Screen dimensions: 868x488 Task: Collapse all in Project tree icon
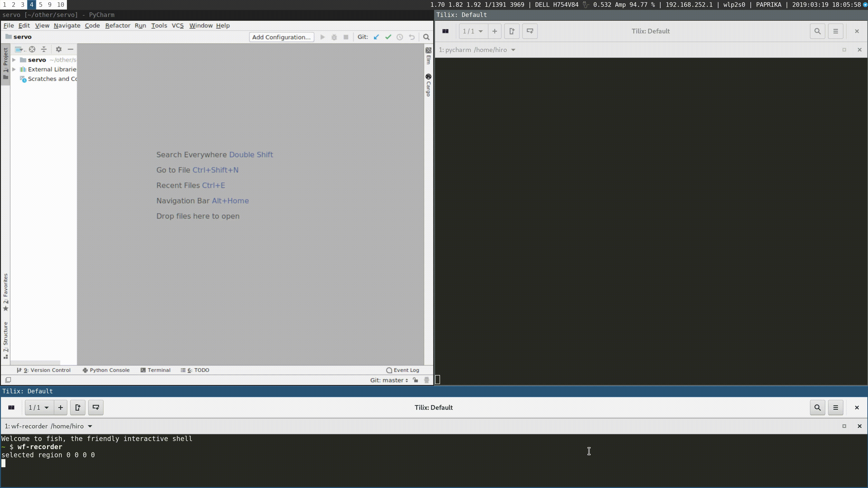[43, 49]
